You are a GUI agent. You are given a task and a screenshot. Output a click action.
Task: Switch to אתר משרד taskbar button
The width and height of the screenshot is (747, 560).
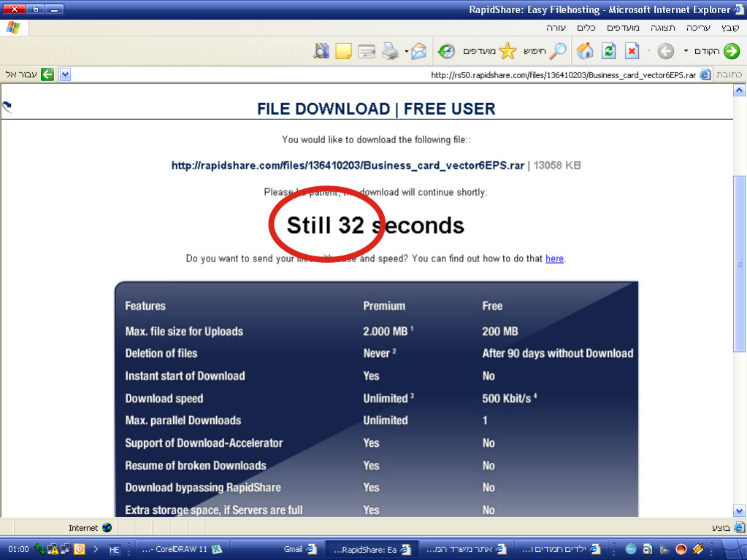466,549
